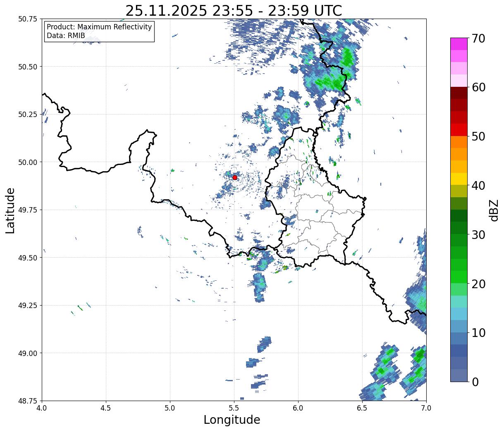Viewport: 504px width, 430px height.
Task: Click longitude tick label 5.5
Action: coord(234,408)
